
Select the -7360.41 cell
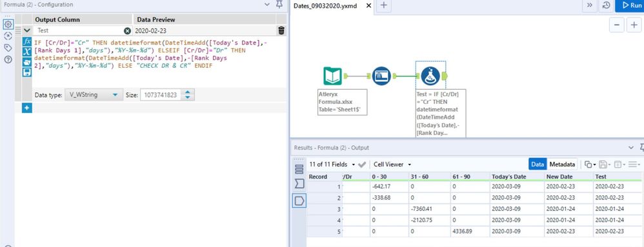click(430, 209)
